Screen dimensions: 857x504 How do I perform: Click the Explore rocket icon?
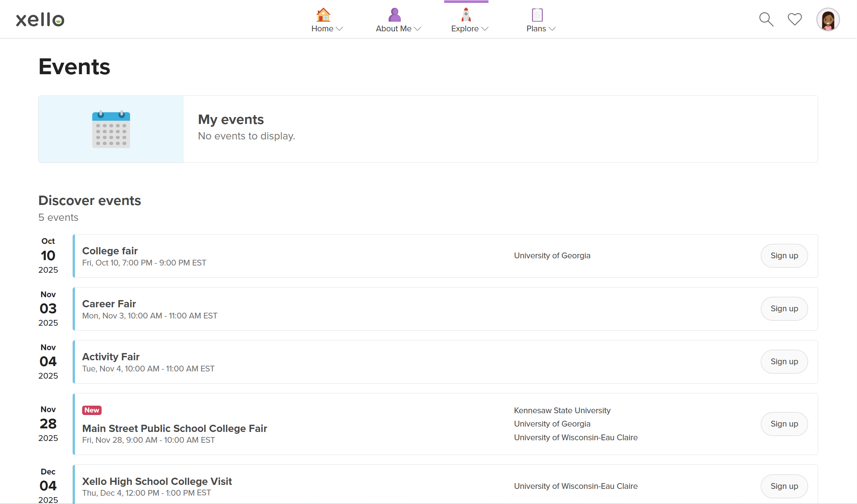coord(466,15)
